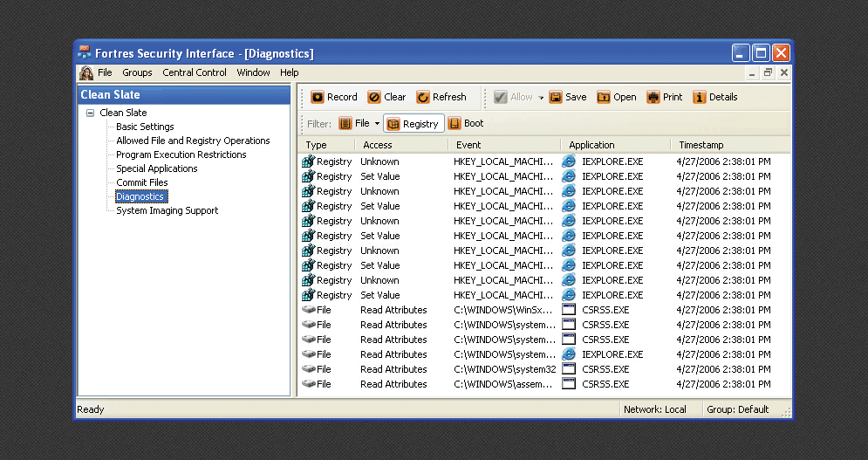Image resolution: width=868 pixels, height=460 pixels.
Task: Sort the list by Timestamp column header
Action: pyautogui.click(x=701, y=145)
